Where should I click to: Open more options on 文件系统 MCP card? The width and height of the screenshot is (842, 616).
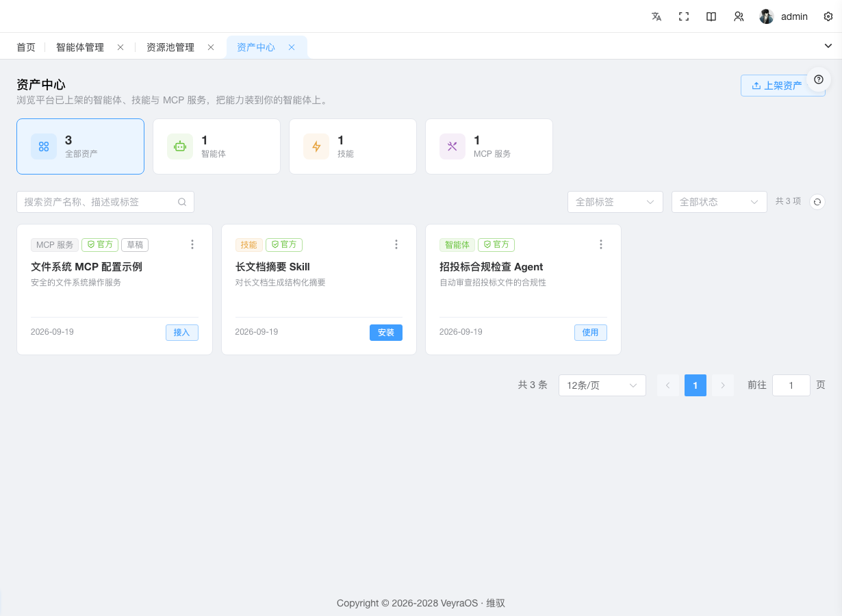pyautogui.click(x=192, y=244)
